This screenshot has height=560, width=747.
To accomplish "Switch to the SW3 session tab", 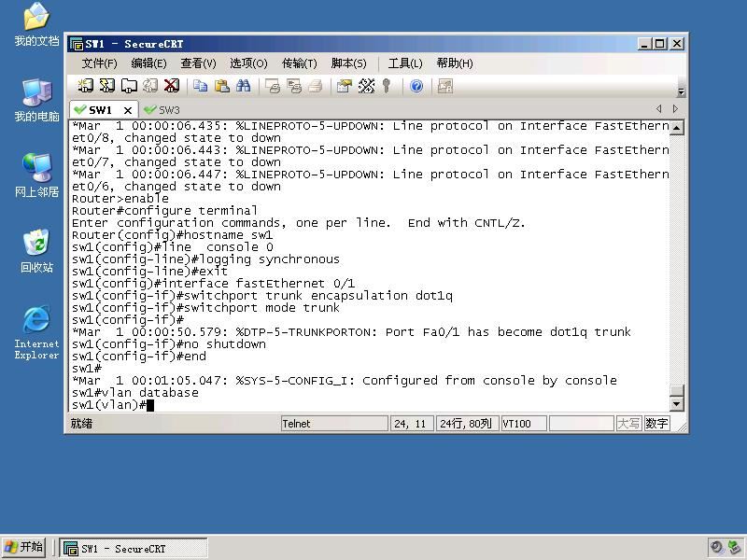I will pyautogui.click(x=162, y=110).
